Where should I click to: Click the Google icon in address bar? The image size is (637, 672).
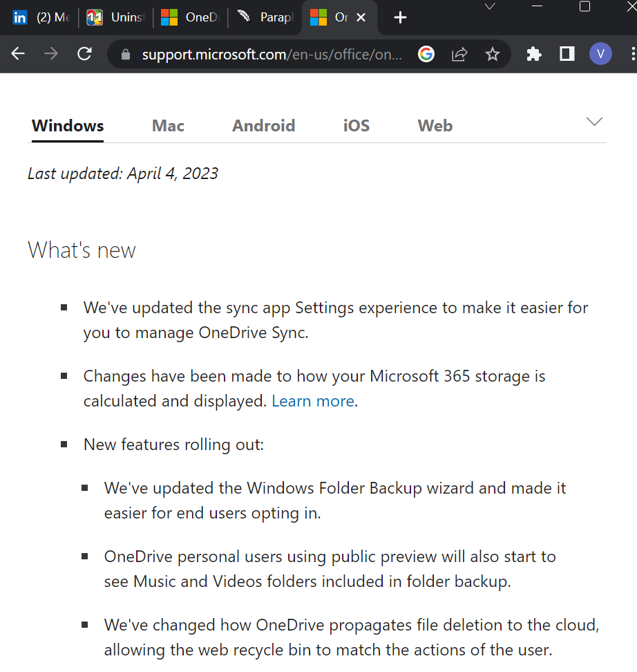coord(426,54)
